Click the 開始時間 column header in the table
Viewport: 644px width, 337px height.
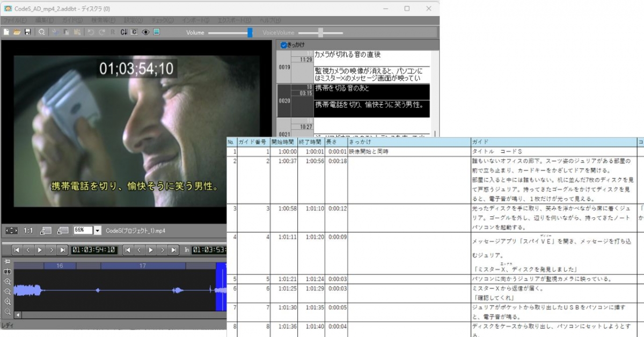[283, 142]
